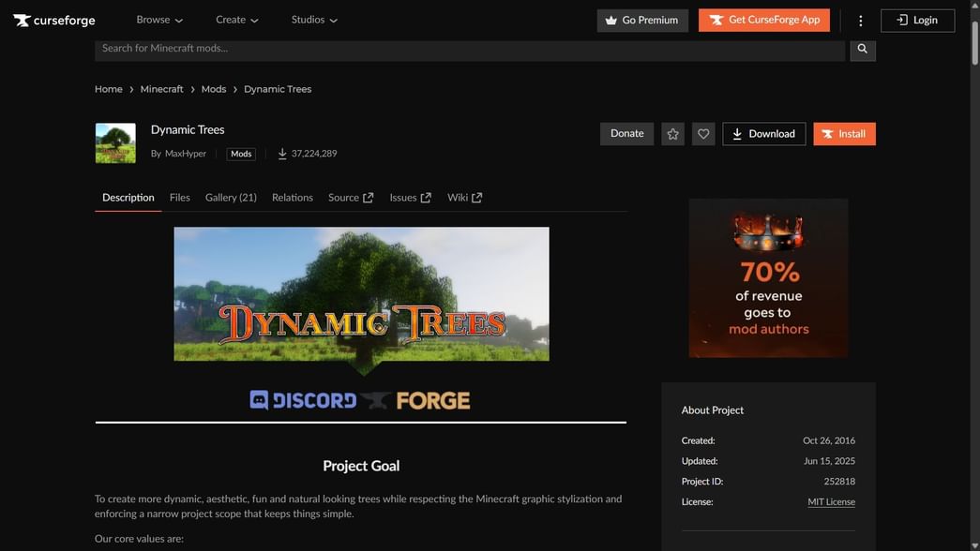Click the CurseForge logo
Viewport: 980px width, 551px height.
[x=53, y=19]
